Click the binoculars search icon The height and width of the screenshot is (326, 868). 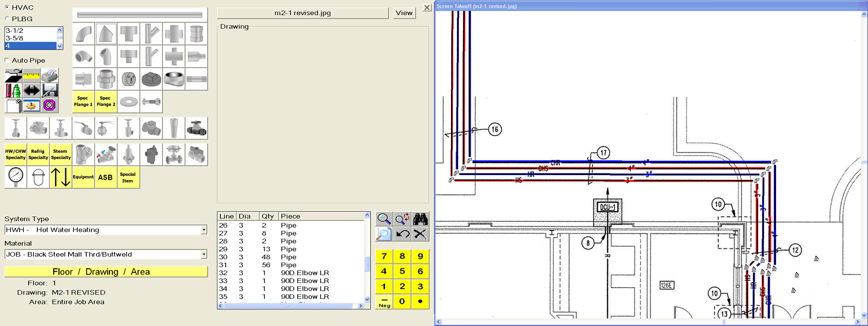pyautogui.click(x=420, y=218)
